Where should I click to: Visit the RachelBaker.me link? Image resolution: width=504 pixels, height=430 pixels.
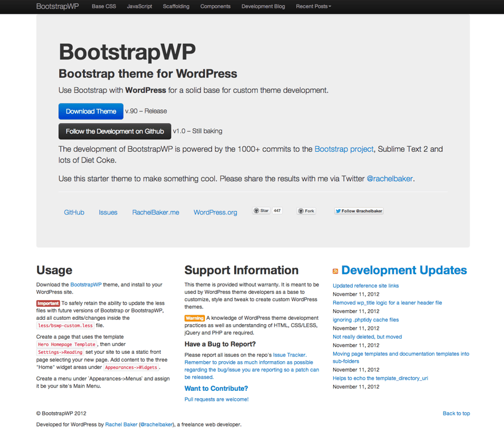click(x=156, y=212)
